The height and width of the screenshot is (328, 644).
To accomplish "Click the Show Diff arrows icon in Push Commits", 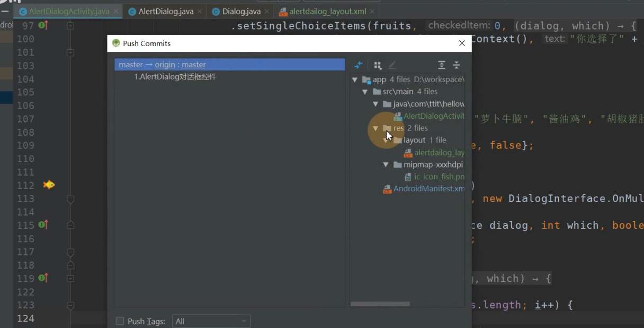I will point(359,65).
